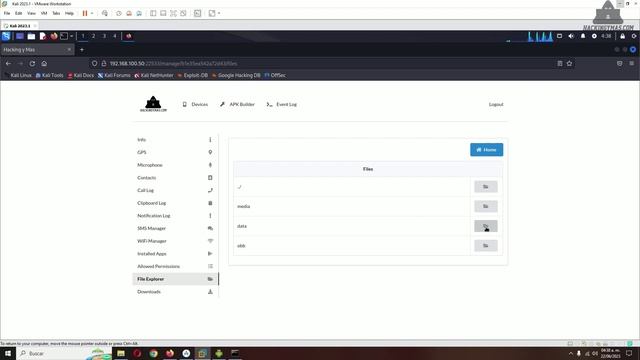Open the SMS Manager section
This screenshot has width=640, height=360.
(x=175, y=228)
